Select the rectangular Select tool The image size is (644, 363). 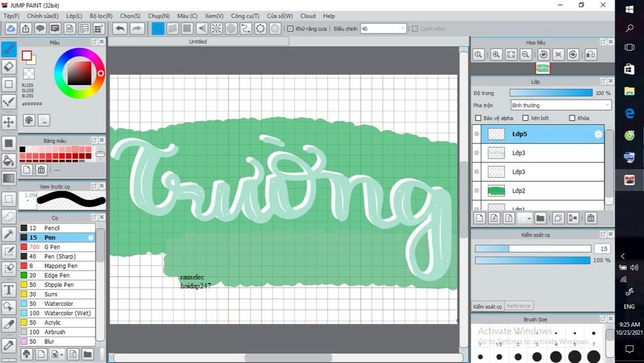9,199
